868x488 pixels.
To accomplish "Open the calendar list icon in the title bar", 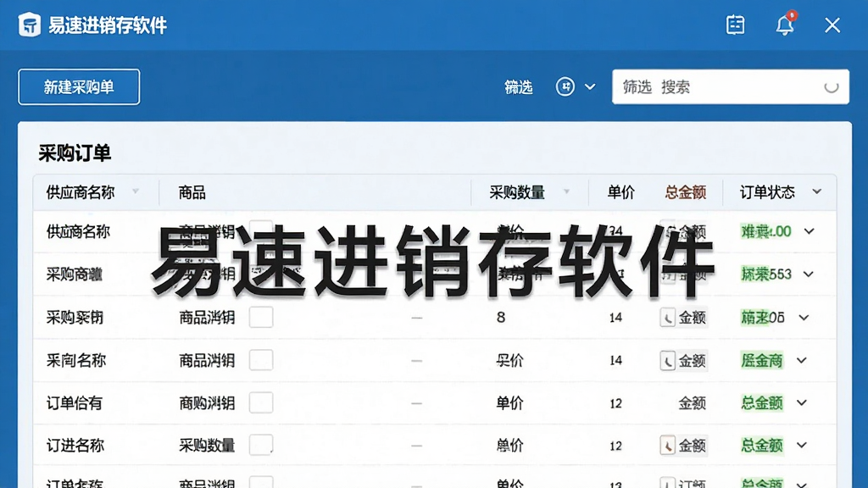I will click(x=735, y=25).
